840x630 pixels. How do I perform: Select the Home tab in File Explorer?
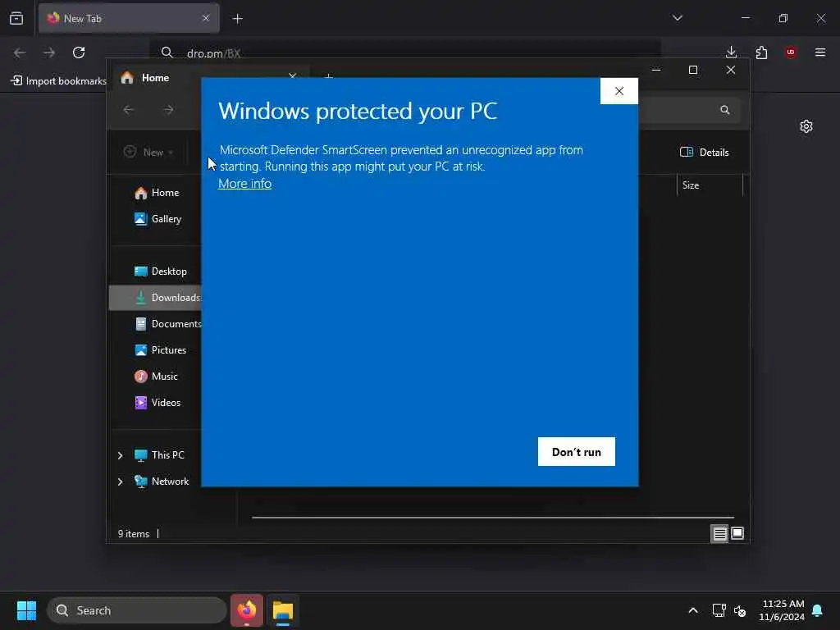coord(155,78)
